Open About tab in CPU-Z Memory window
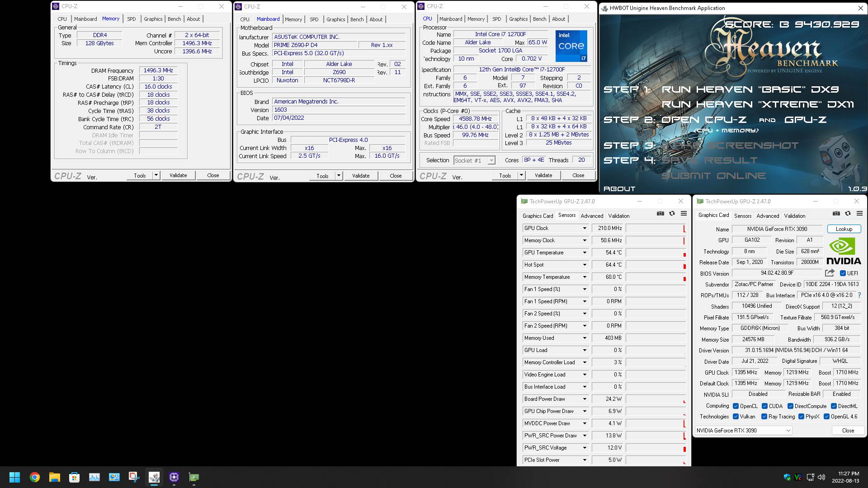 [x=193, y=19]
